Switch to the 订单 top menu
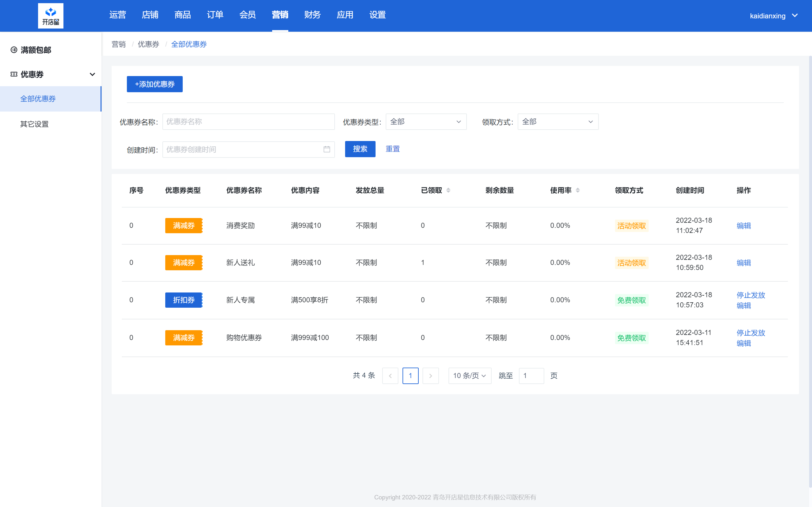 coord(215,15)
